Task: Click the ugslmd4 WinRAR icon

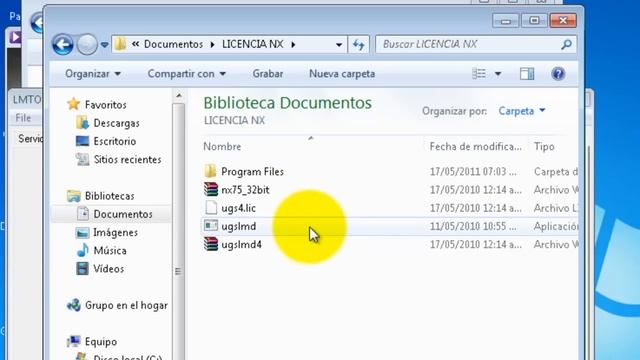Action: tap(211, 244)
